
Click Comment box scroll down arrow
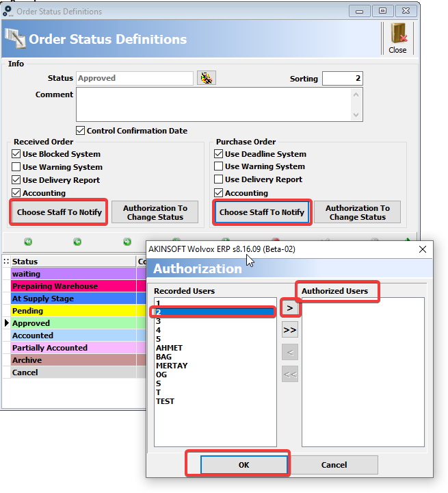point(356,115)
